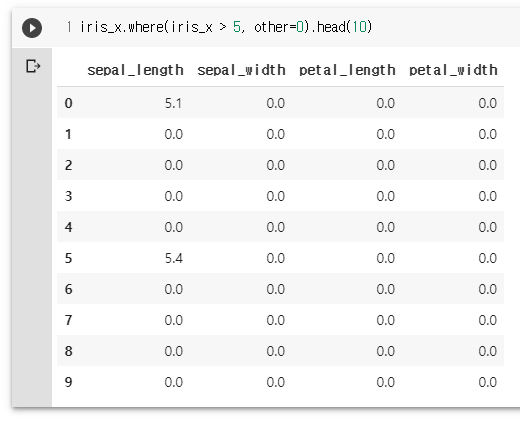Select the sepal_length column header
520x424 pixels.
pyautogui.click(x=135, y=70)
